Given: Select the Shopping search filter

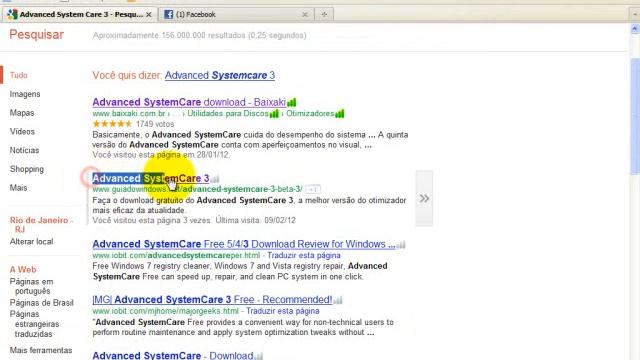Looking at the screenshot, I should (x=27, y=169).
